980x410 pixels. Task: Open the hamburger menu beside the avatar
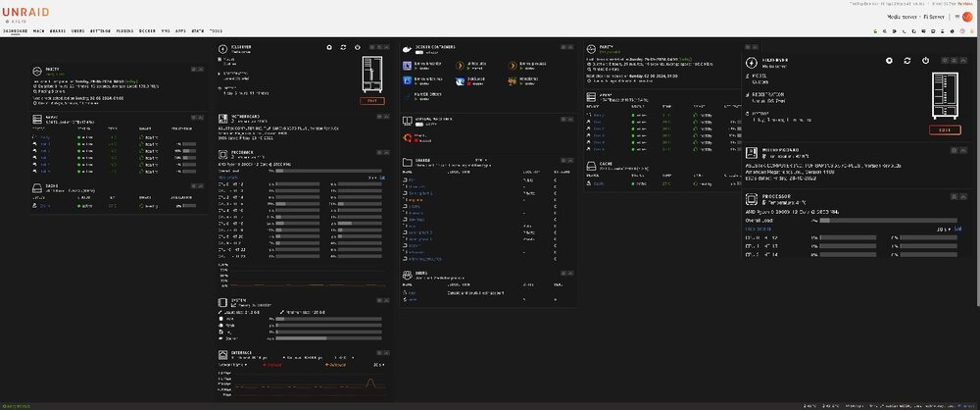pyautogui.click(x=956, y=17)
